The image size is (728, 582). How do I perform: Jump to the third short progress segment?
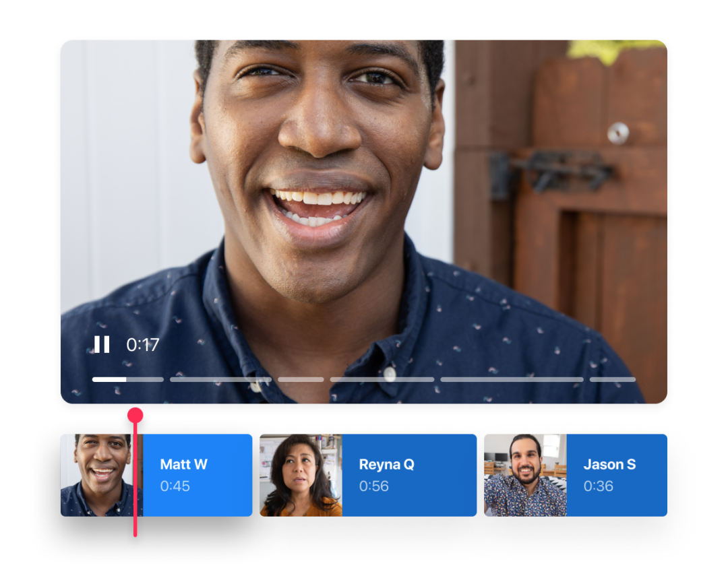pos(301,380)
